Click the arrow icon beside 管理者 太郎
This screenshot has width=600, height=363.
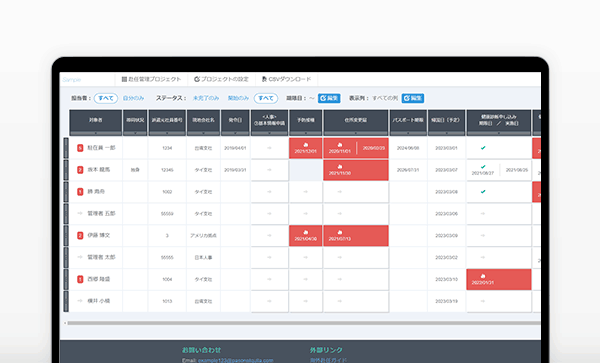pyautogui.click(x=80, y=257)
